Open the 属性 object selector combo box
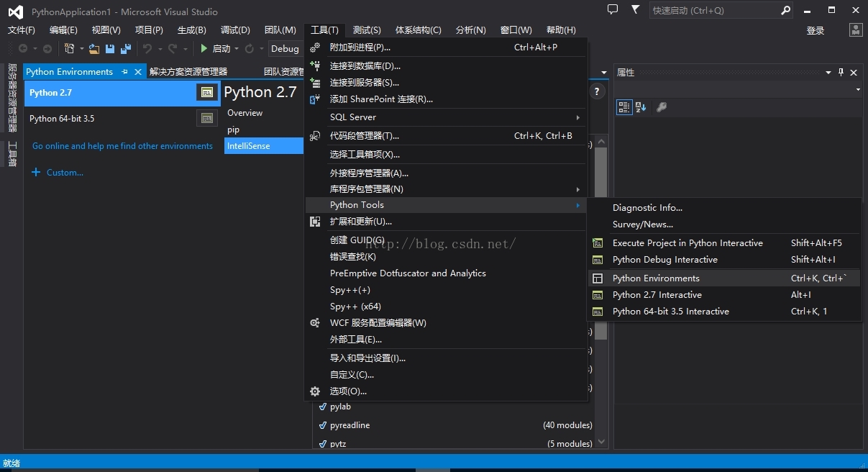 point(738,89)
